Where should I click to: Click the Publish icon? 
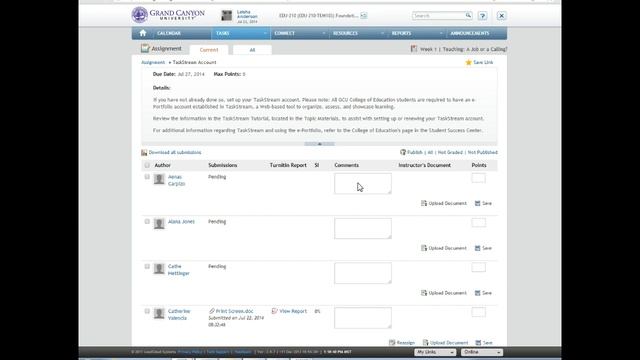tap(403, 152)
